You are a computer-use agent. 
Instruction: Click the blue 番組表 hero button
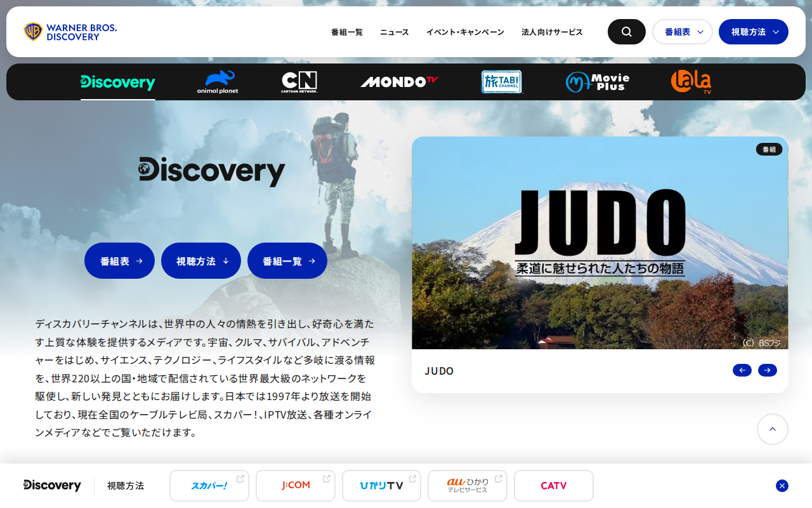pyautogui.click(x=119, y=261)
